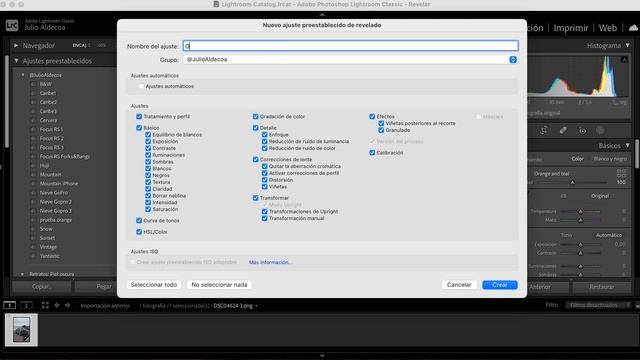
Task: Enable Ajustes automáticos checkbox
Action: pos(141,87)
